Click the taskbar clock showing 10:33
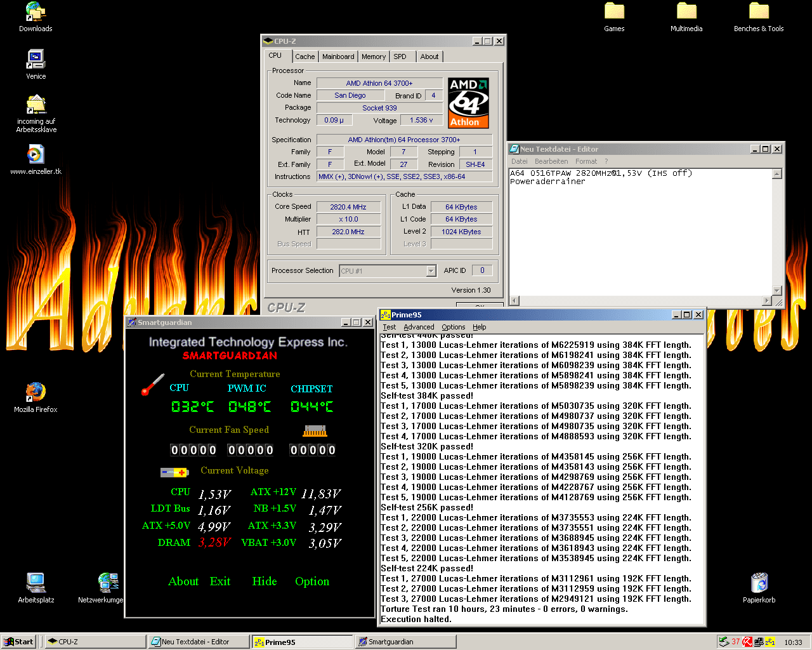Viewport: 812px width, 650px height. [x=793, y=642]
